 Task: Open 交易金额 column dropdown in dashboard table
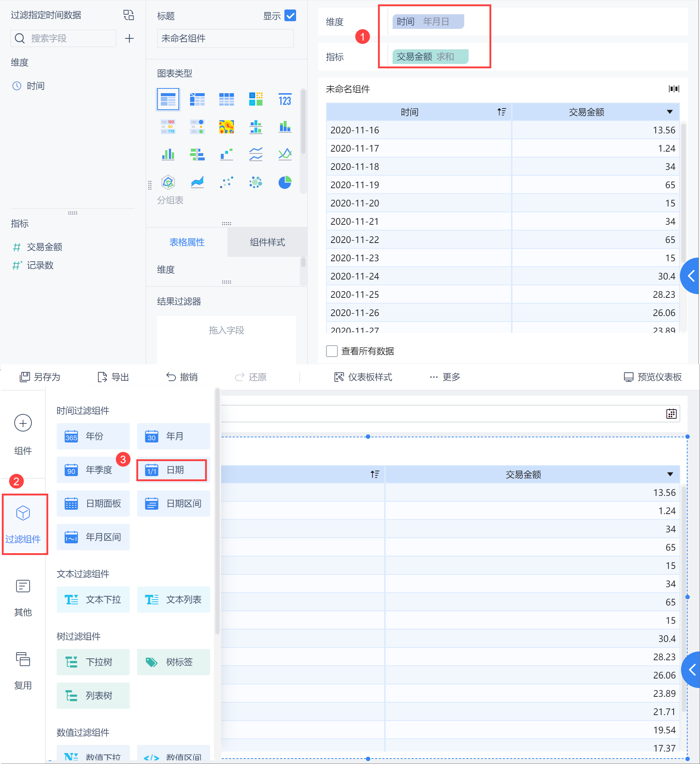(670, 474)
